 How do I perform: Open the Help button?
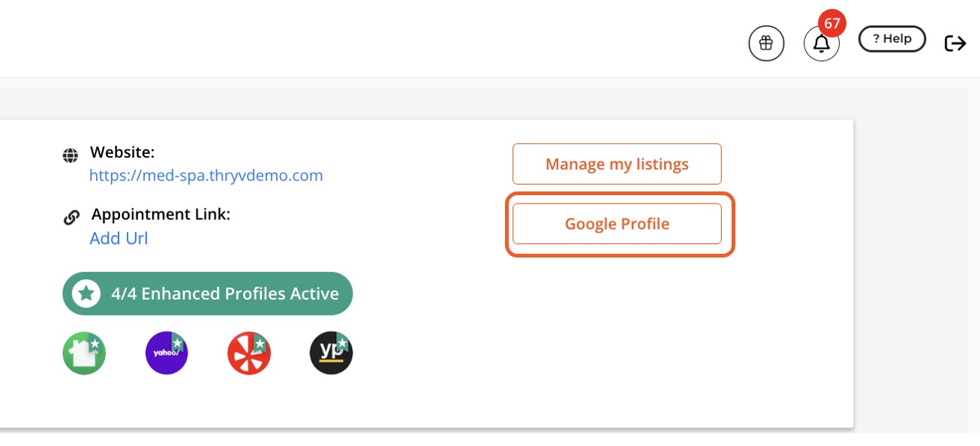[x=892, y=39]
